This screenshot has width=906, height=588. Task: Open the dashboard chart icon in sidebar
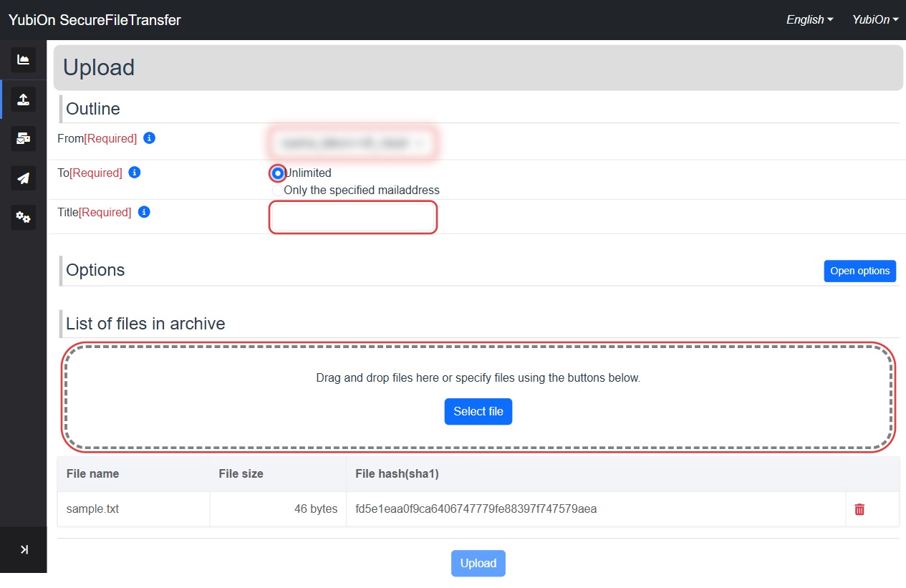pyautogui.click(x=23, y=59)
